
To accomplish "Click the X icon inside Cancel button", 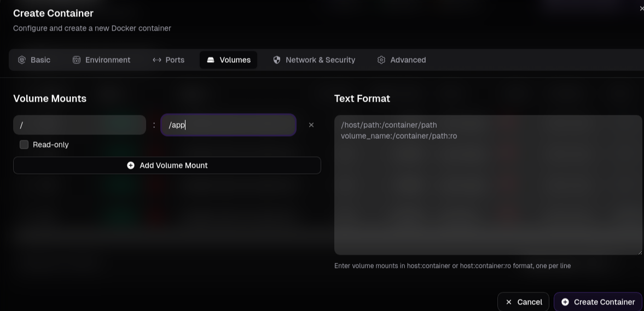I will pos(509,302).
